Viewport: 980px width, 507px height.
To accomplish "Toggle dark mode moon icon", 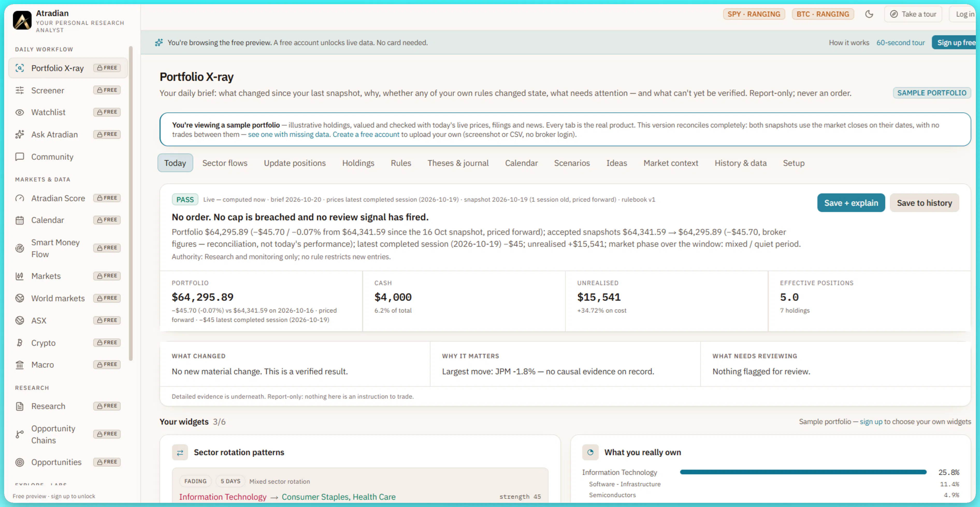I will [x=869, y=14].
